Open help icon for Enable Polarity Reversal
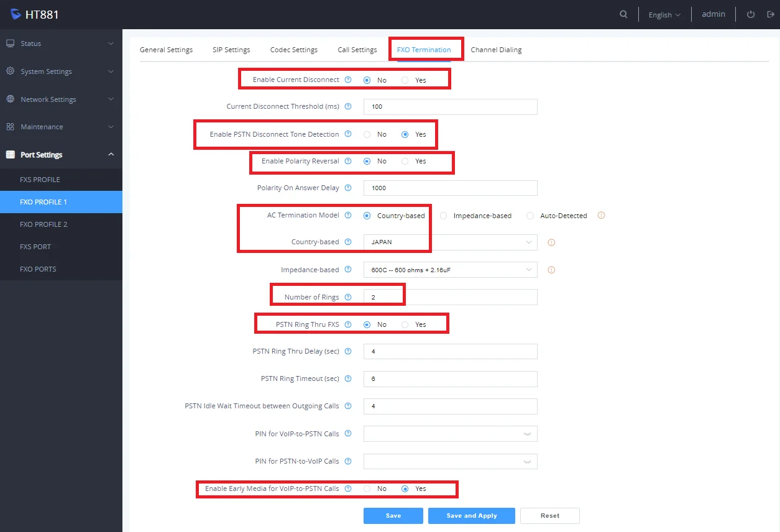 tap(348, 161)
